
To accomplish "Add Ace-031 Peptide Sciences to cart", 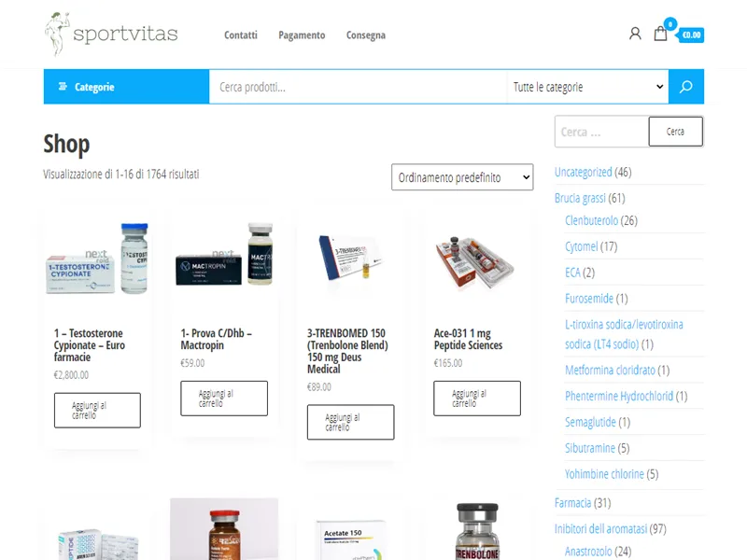I will [x=477, y=399].
